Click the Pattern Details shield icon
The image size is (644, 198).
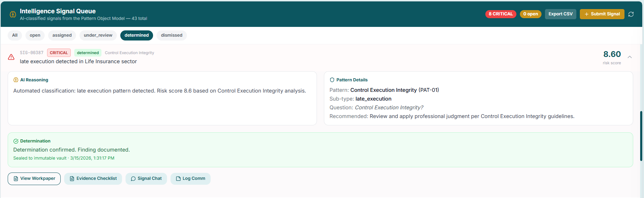332,80
